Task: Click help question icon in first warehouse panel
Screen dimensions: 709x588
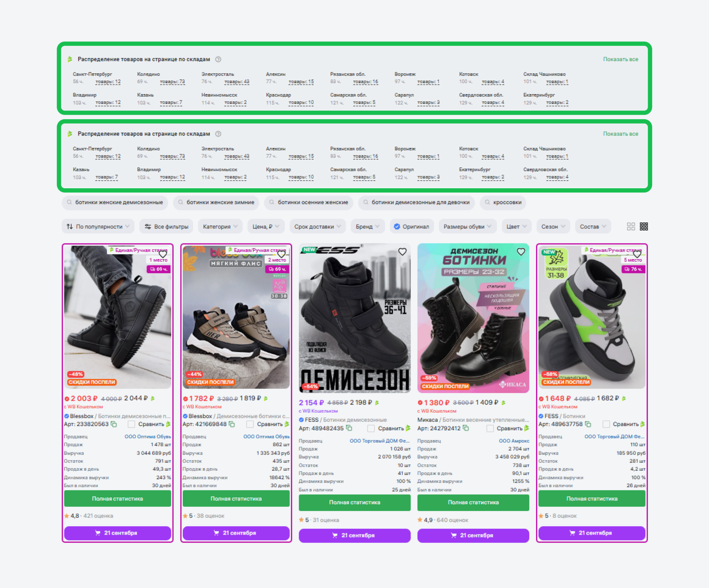Action: tap(218, 59)
